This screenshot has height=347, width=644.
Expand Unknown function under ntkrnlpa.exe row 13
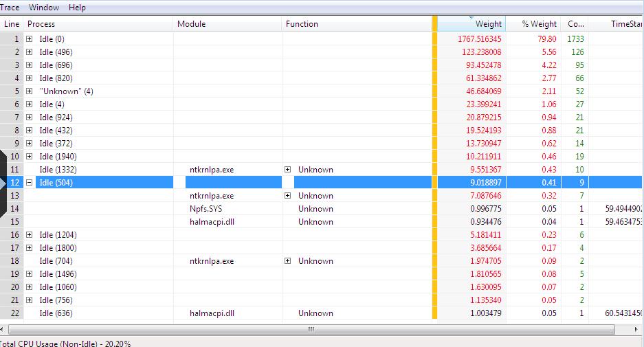click(288, 196)
